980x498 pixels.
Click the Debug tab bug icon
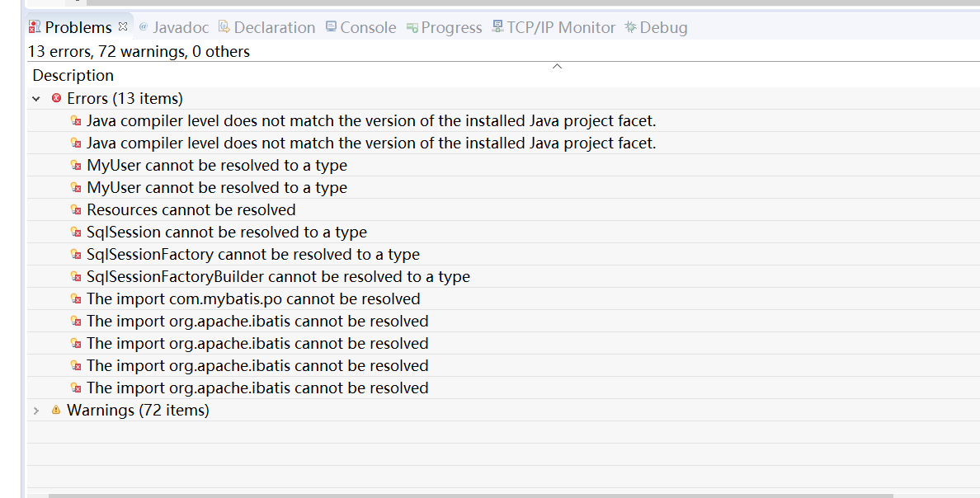point(631,27)
